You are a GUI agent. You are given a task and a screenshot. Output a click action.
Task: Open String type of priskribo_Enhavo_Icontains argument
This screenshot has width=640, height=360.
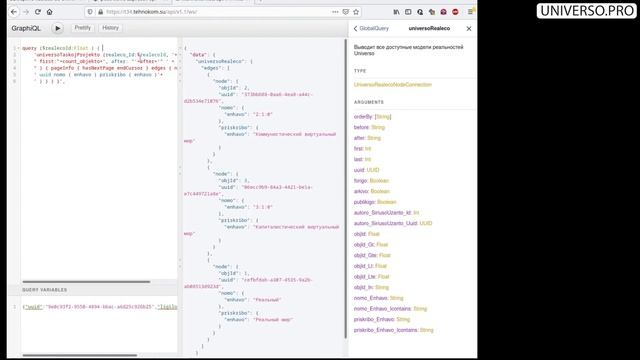(427, 330)
